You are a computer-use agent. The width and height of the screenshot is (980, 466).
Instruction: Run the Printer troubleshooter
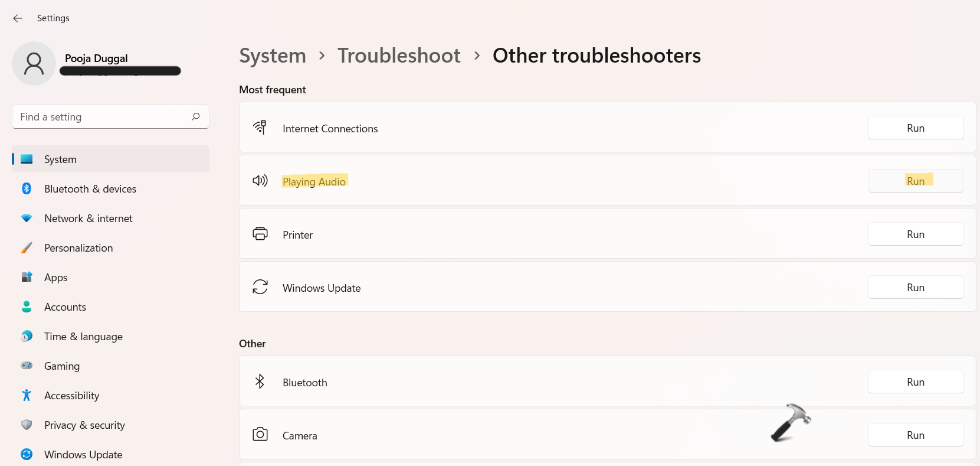click(x=915, y=234)
